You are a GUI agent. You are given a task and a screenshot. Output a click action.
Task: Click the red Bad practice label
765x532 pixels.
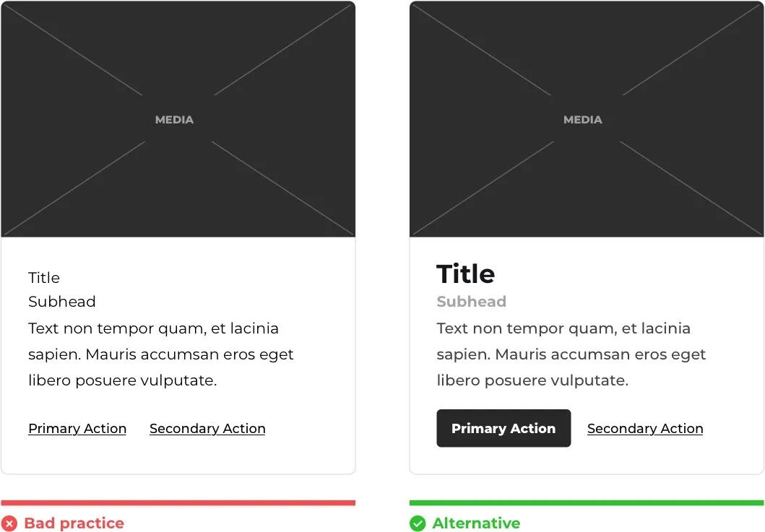[x=74, y=523]
